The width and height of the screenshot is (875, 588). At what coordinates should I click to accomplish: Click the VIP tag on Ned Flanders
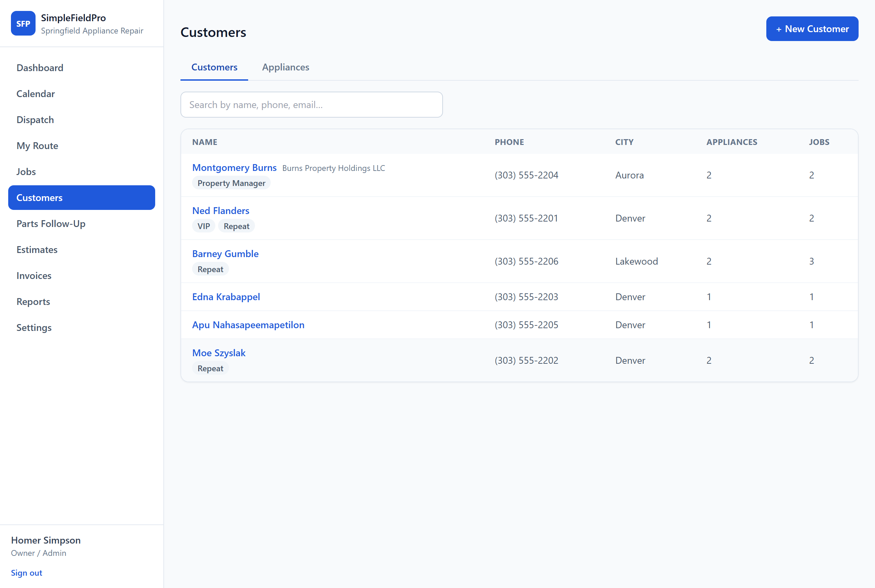(204, 226)
